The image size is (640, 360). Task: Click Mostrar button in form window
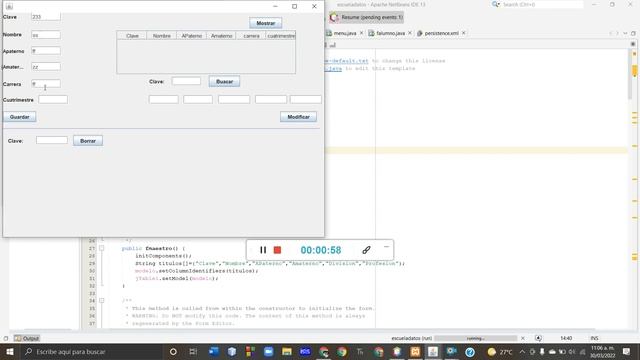[266, 23]
